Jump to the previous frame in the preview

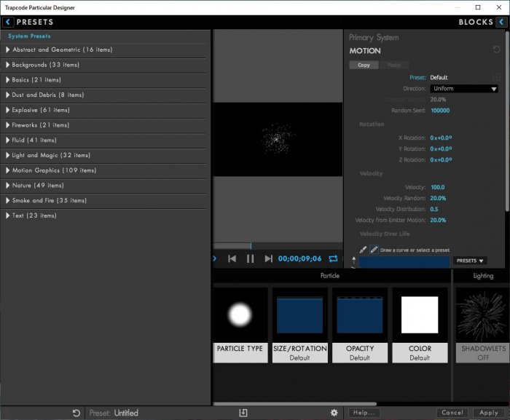[232, 258]
